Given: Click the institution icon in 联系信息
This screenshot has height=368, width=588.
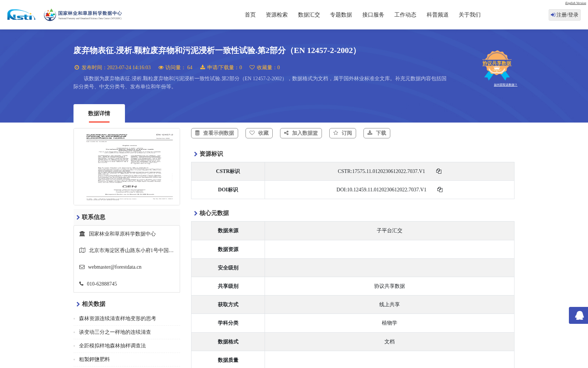Looking at the screenshot, I should (82, 234).
